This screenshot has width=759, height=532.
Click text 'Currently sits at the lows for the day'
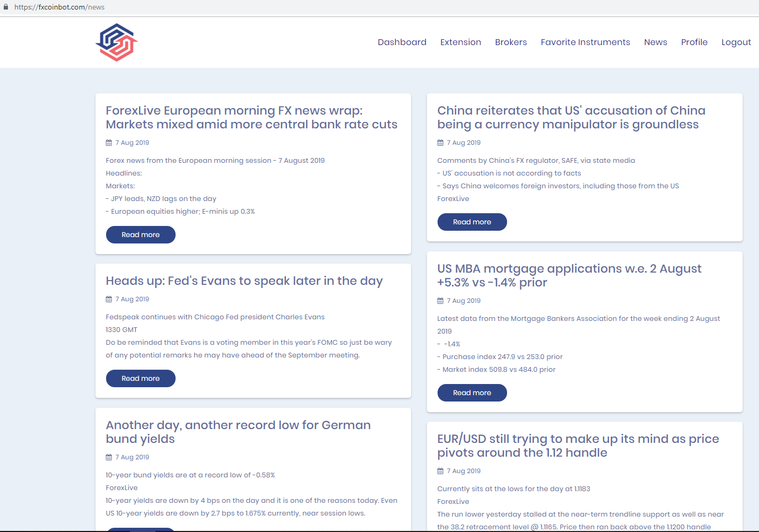point(513,489)
